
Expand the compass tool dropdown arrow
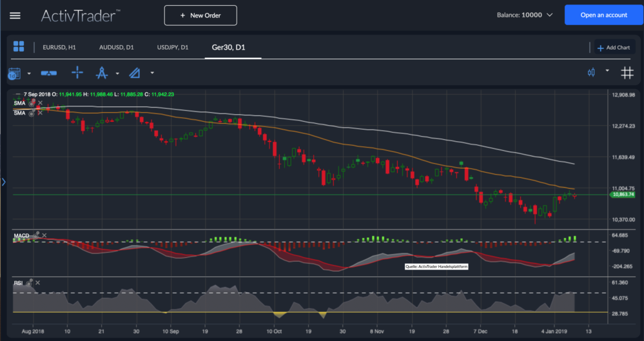pyautogui.click(x=117, y=73)
